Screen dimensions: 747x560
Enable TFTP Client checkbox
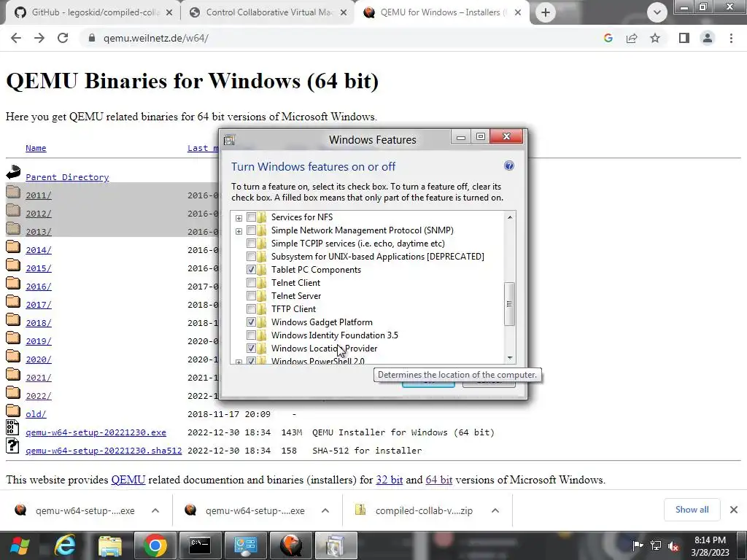click(x=251, y=309)
